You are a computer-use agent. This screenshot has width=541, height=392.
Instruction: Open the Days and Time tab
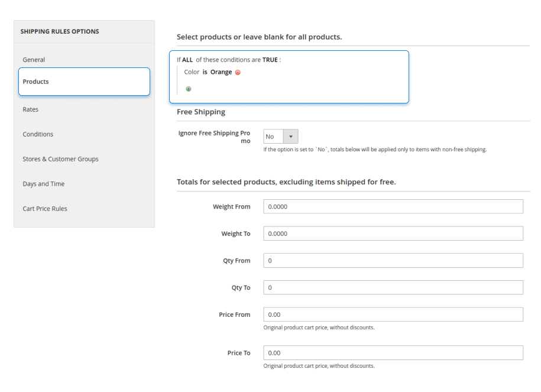point(43,184)
